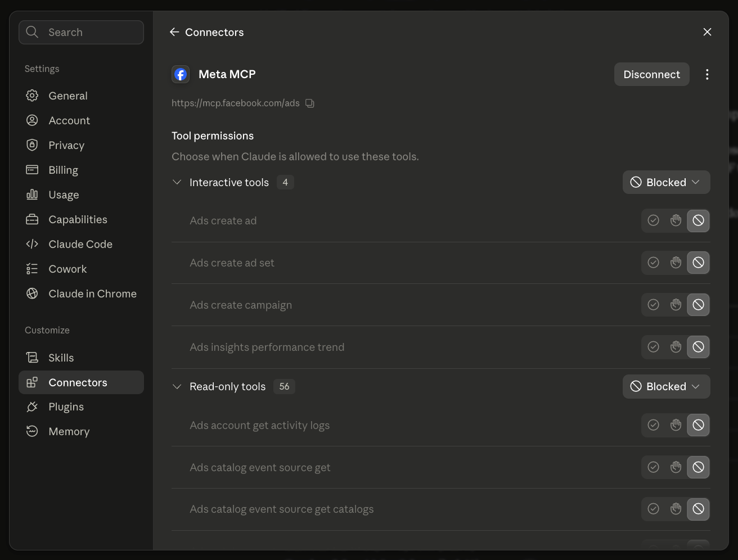
Task: Block Ads catalog event source get
Action: tap(698, 467)
